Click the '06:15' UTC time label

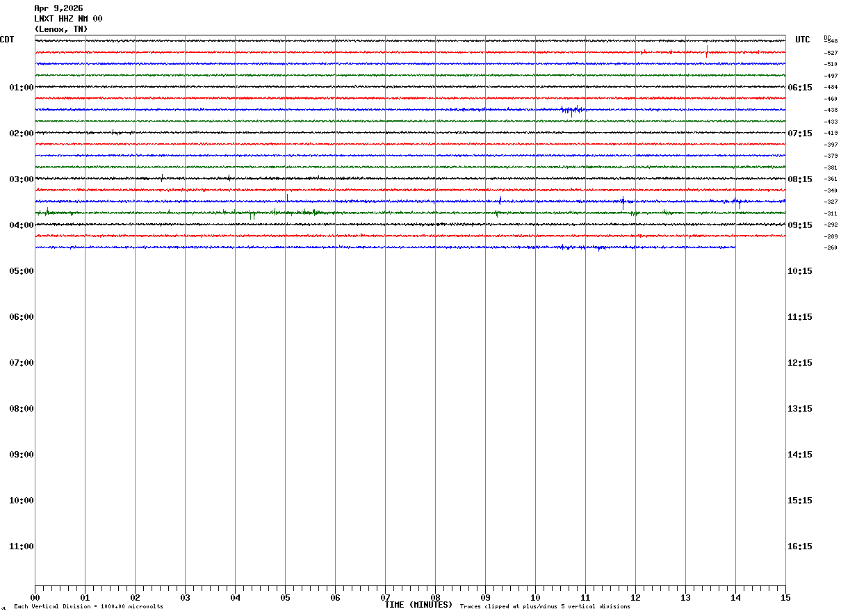[x=800, y=88]
